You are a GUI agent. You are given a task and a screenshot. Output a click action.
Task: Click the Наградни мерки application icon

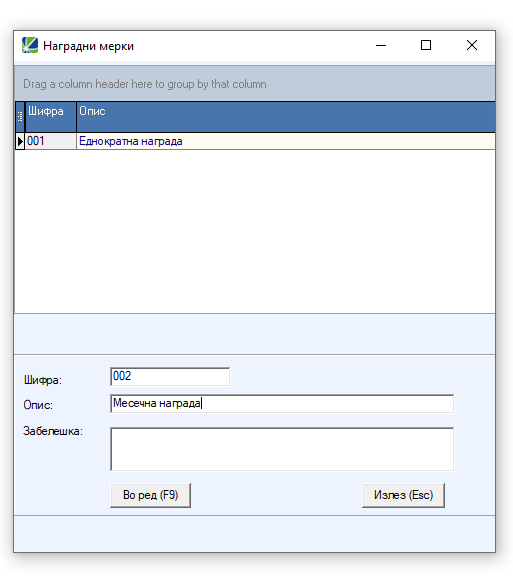click(x=30, y=46)
